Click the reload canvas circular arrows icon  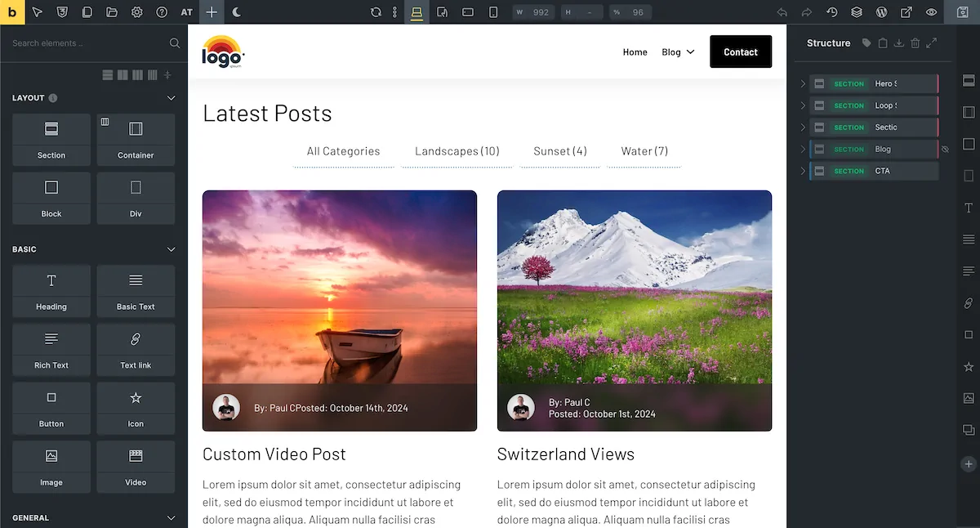pyautogui.click(x=376, y=12)
